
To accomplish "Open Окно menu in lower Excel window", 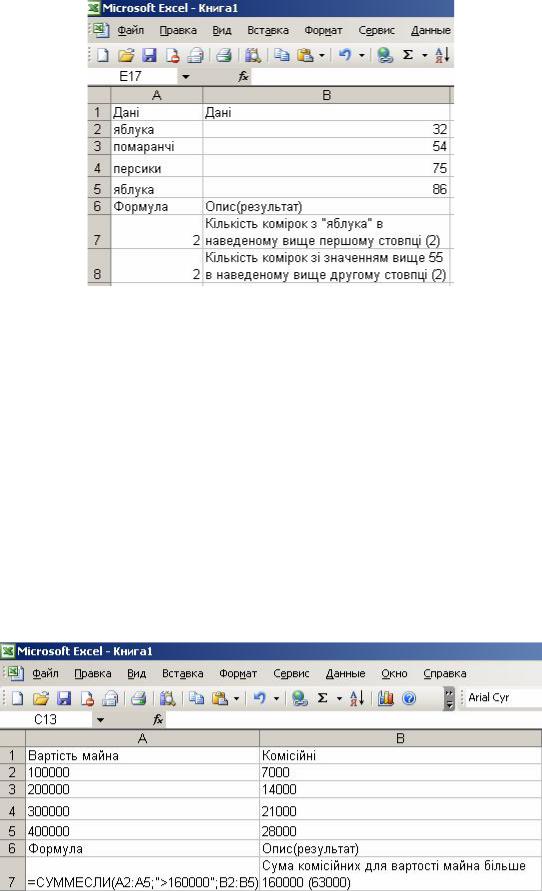I will (x=394, y=673).
